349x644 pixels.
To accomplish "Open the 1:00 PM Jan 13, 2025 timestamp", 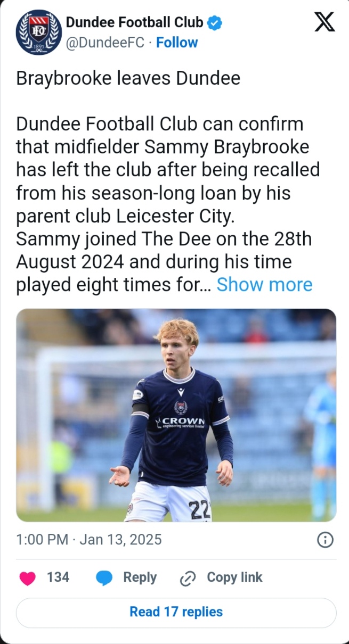I will pos(89,540).
